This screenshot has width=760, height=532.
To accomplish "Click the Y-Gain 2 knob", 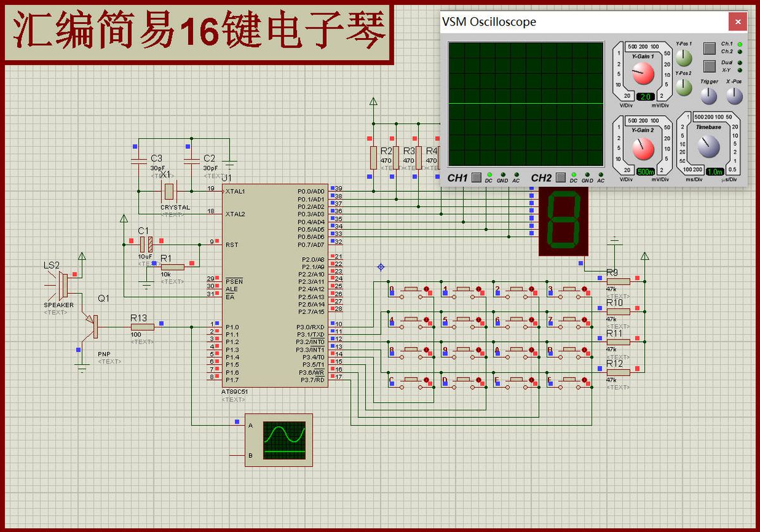I will click(642, 149).
